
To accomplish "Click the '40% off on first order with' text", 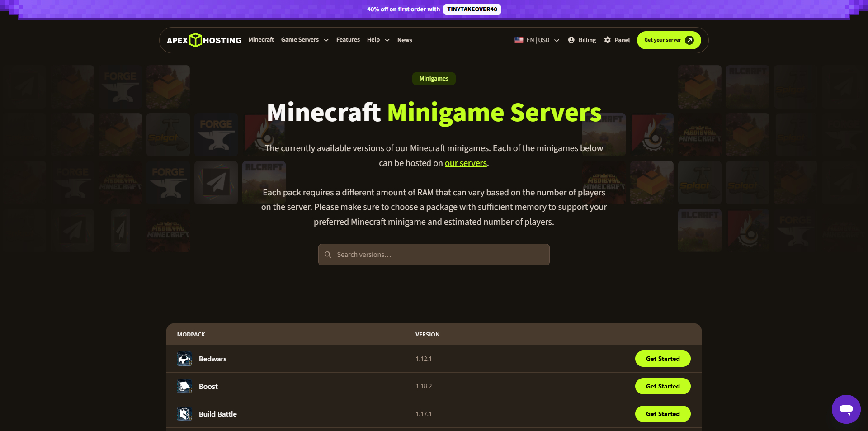I will point(403,9).
